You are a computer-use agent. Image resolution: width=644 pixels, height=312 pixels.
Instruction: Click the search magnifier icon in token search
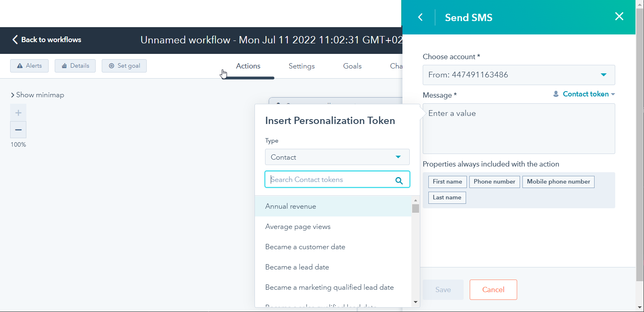pos(399,181)
